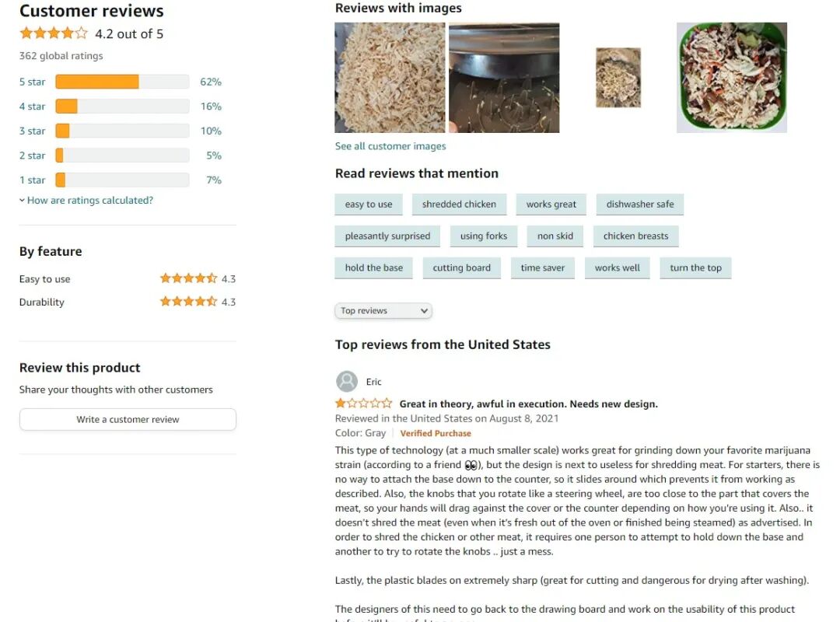The width and height of the screenshot is (840, 622).
Task: Select the 'cutting board' mention tag
Action: tap(462, 268)
